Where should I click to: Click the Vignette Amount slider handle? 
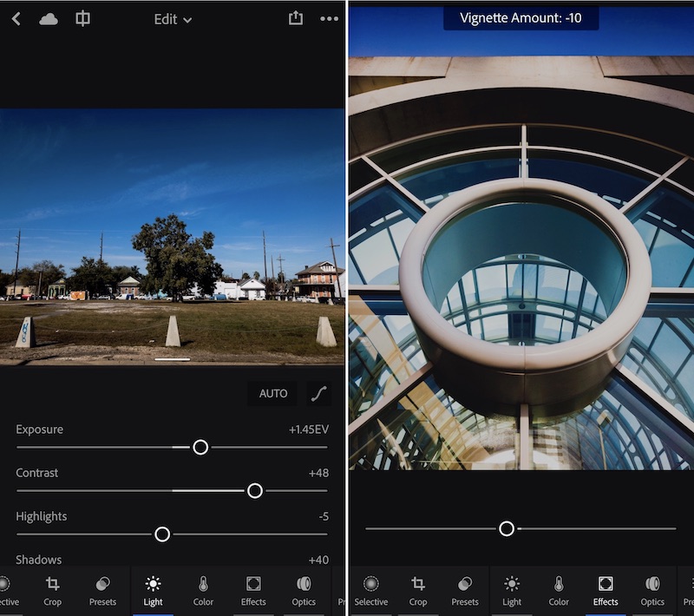(507, 528)
